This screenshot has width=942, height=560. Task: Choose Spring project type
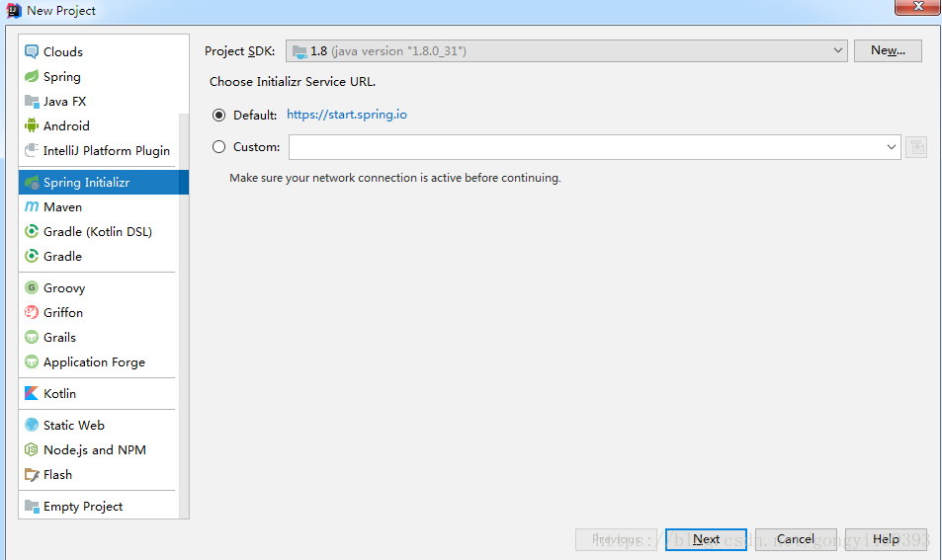[104, 76]
